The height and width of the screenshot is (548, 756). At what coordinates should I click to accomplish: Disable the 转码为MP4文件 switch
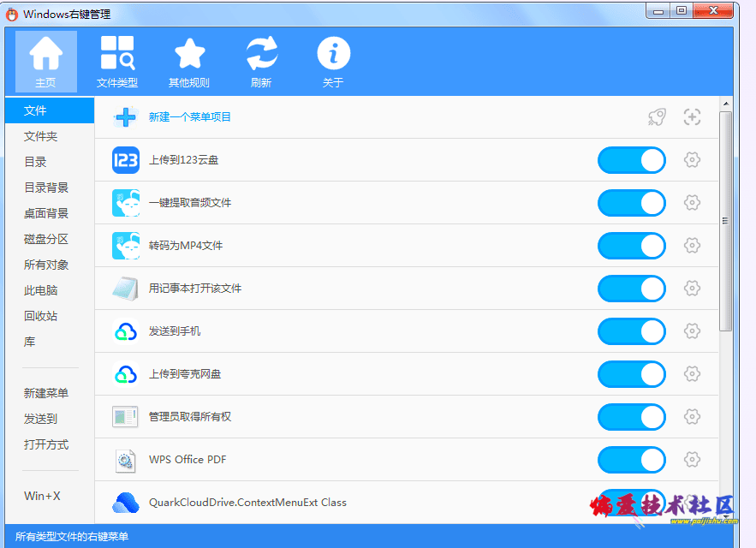632,246
